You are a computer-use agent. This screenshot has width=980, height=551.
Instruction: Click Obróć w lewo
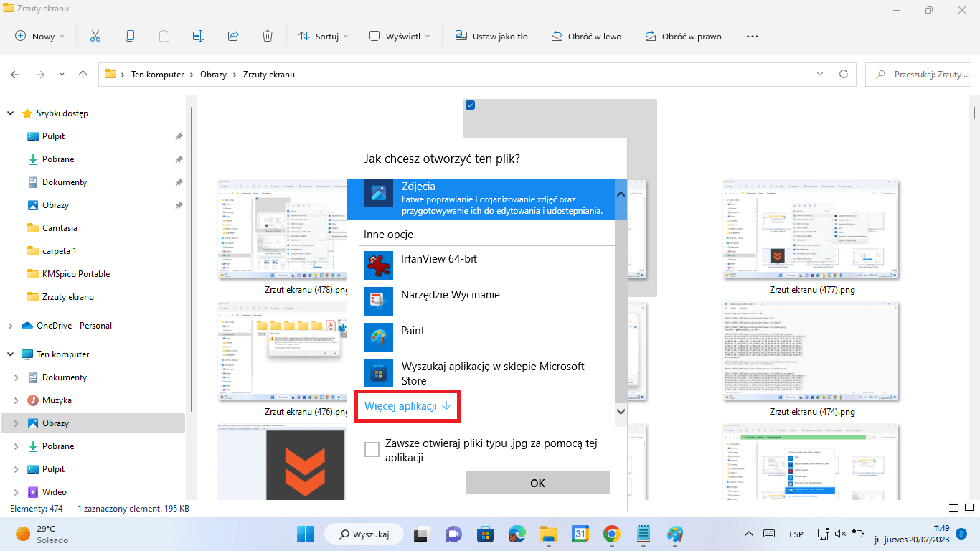click(585, 36)
